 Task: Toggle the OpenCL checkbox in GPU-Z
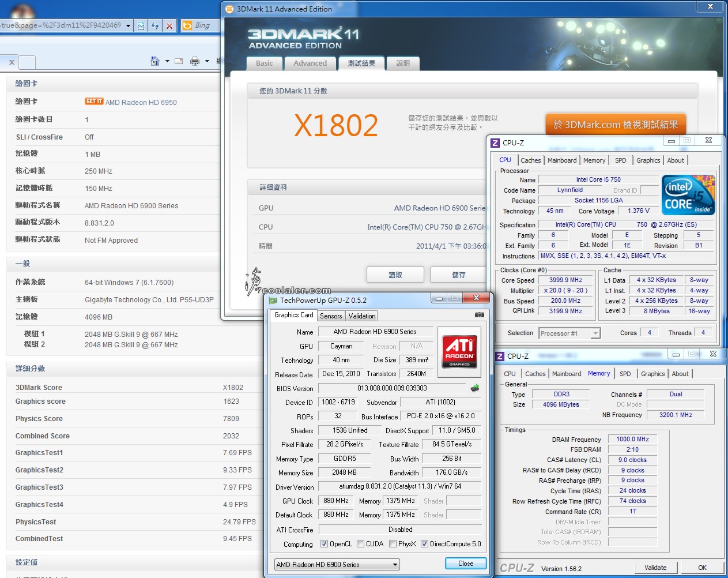324,543
